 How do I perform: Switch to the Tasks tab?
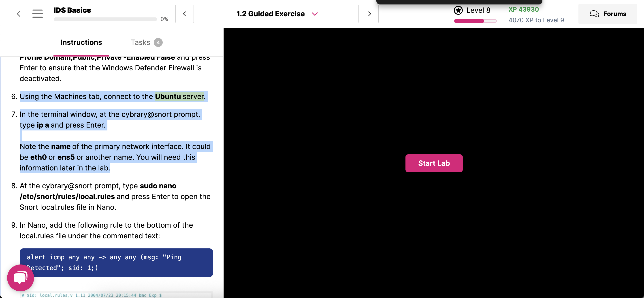[x=141, y=42]
